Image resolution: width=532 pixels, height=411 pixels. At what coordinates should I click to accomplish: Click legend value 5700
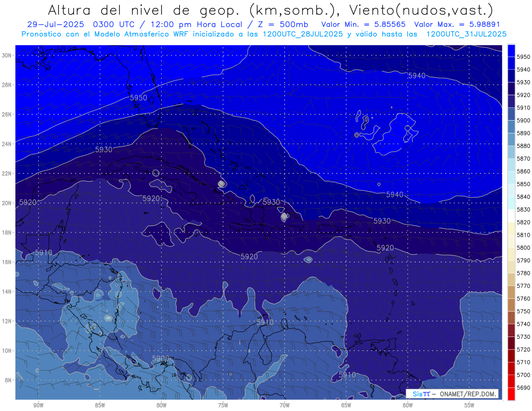(524, 375)
